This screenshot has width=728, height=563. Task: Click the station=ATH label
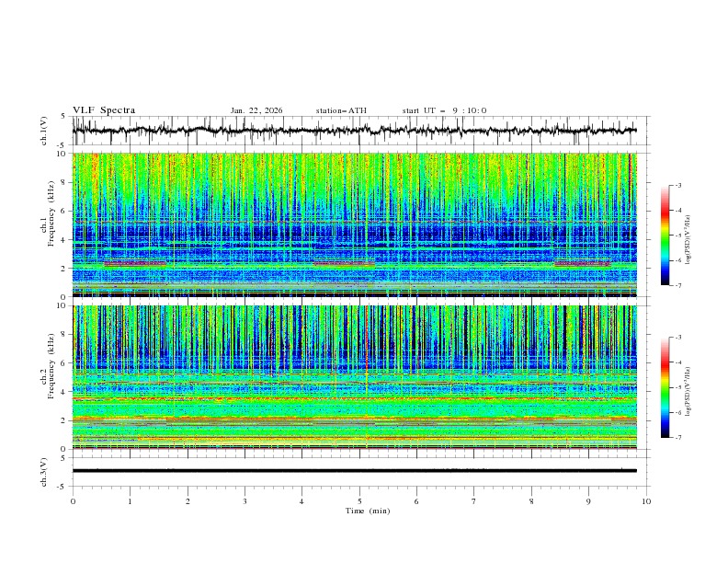pos(341,110)
